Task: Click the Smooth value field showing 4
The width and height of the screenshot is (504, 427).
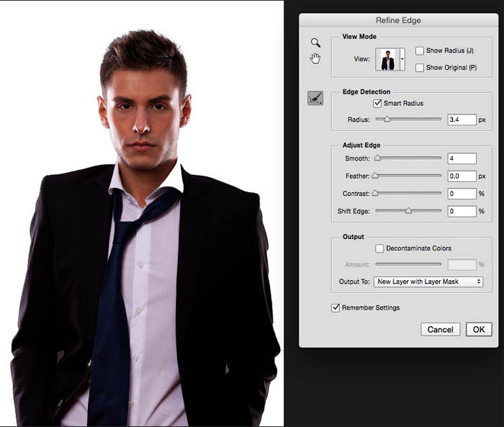Action: tap(462, 158)
